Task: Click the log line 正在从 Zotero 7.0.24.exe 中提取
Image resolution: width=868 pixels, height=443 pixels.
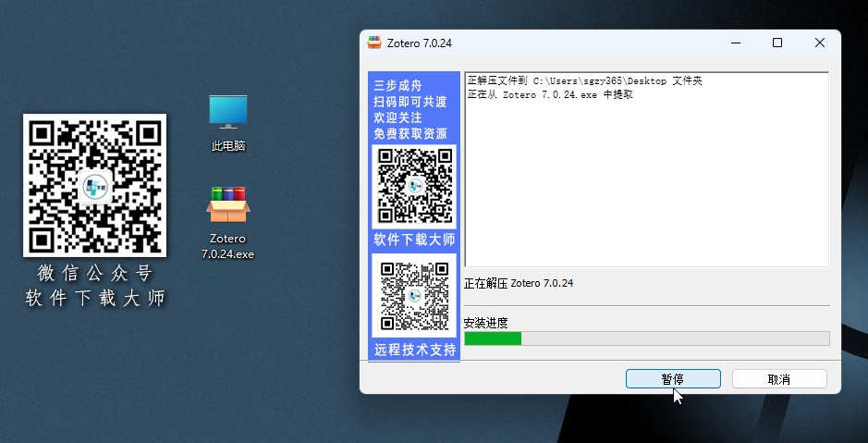Action: 550,94
